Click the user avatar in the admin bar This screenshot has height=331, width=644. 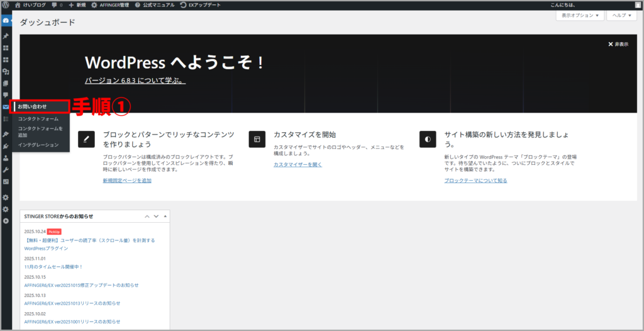tap(637, 5)
